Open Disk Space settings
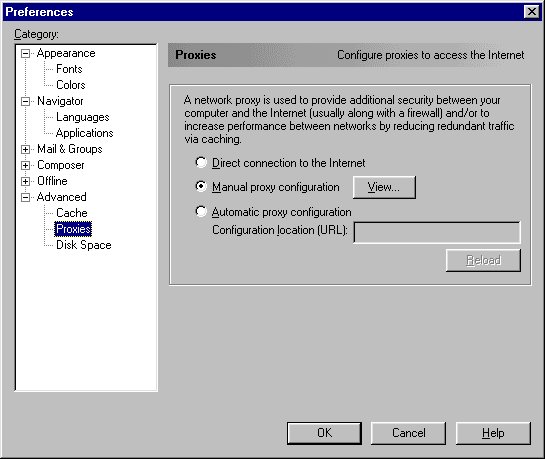The width and height of the screenshot is (545, 459). point(84,245)
